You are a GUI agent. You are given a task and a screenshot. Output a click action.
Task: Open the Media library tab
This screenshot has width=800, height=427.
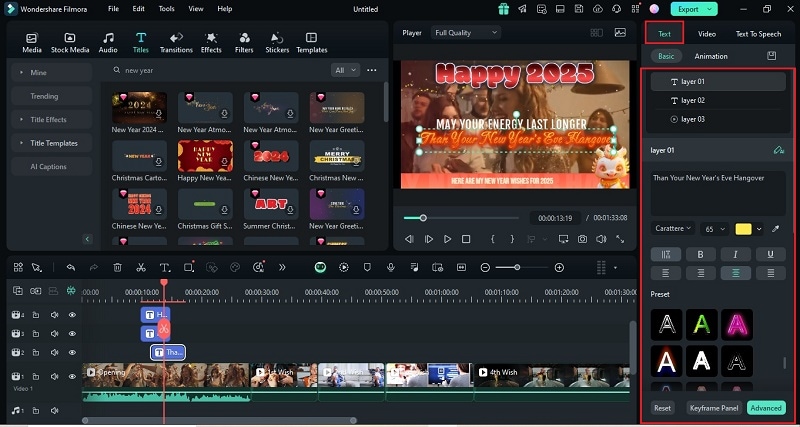(x=32, y=43)
